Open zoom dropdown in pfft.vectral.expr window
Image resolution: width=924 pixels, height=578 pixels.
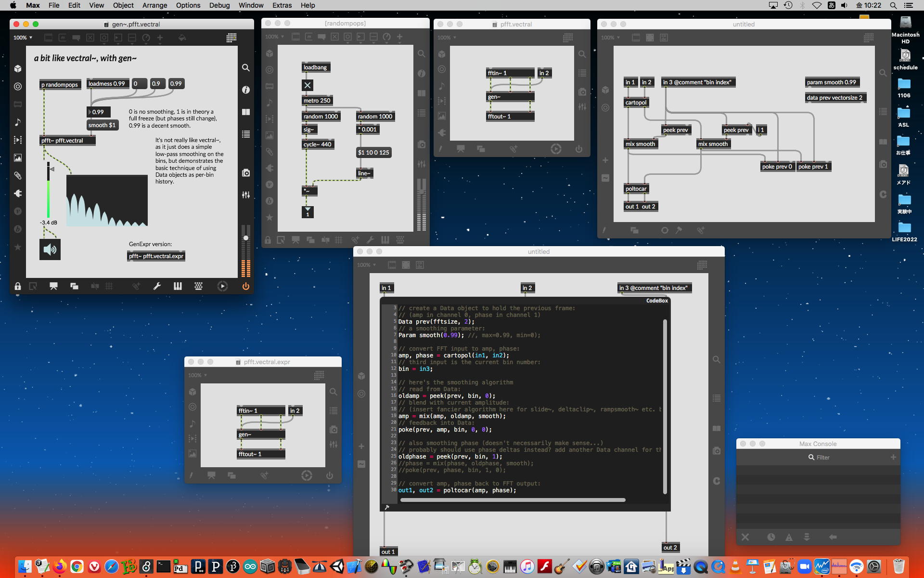click(198, 375)
